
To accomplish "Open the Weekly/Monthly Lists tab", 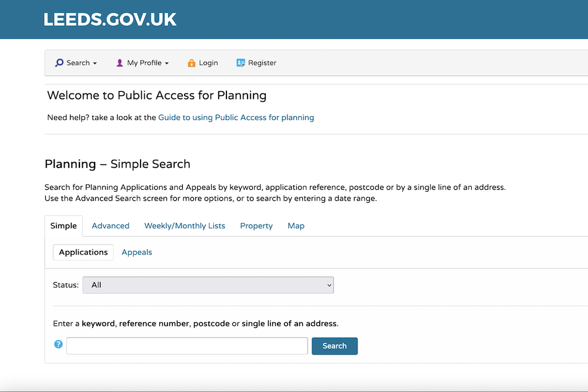I will point(185,226).
